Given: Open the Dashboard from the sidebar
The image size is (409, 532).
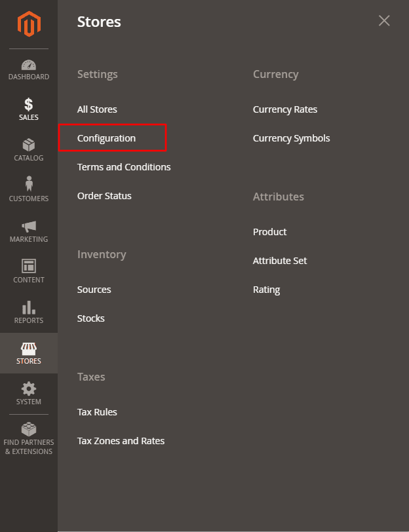Looking at the screenshot, I should pos(28,69).
